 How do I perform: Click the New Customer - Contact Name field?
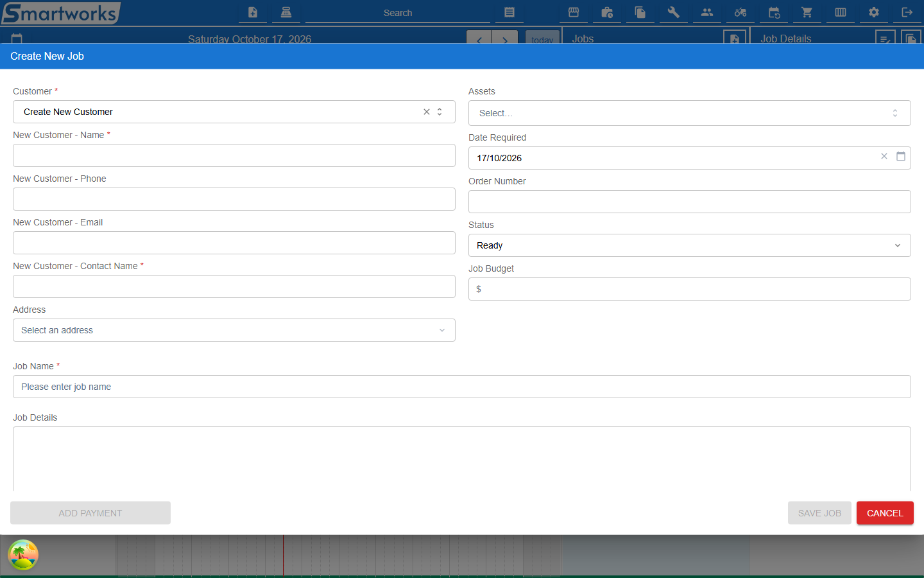click(x=234, y=286)
